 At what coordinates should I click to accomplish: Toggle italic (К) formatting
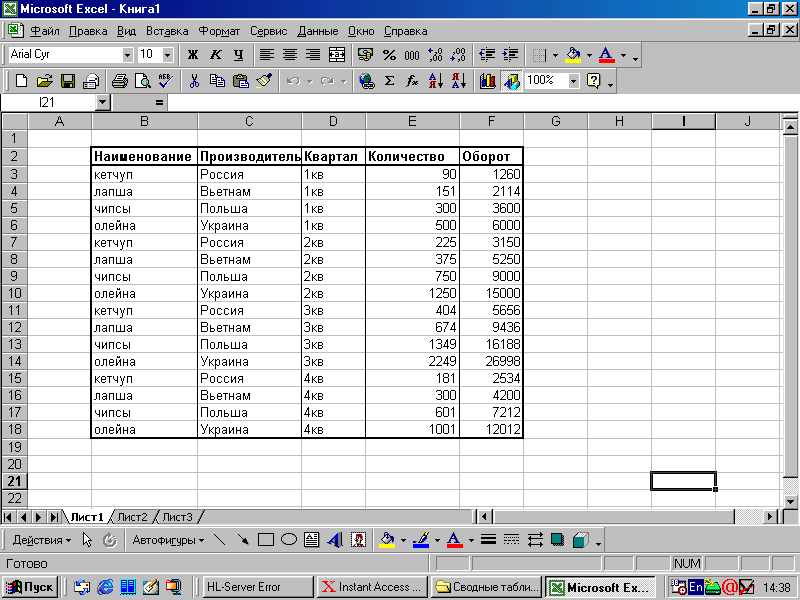tap(216, 55)
